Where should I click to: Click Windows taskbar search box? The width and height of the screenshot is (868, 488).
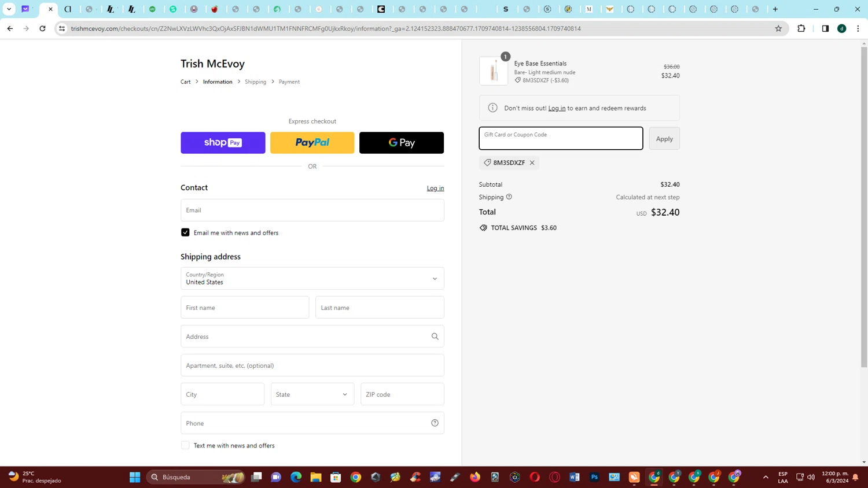196,477
